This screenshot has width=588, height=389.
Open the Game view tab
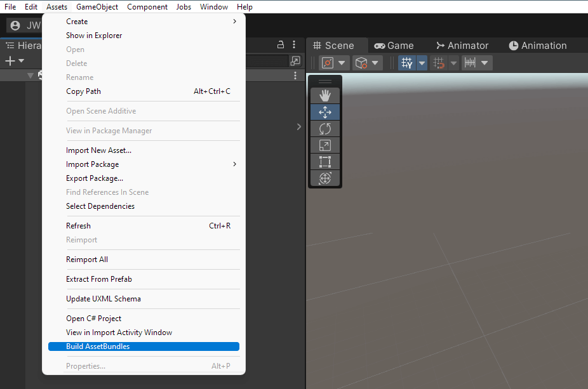coord(394,45)
